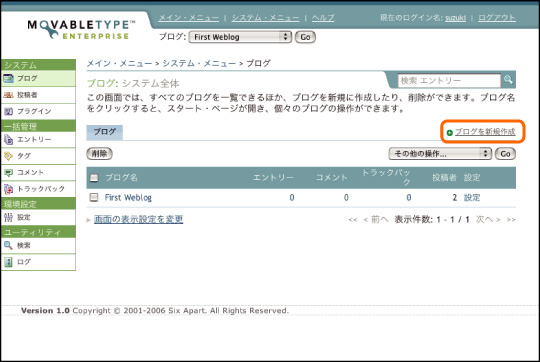Open the ブログ selector dropdown showing First Weblog

(x=240, y=37)
